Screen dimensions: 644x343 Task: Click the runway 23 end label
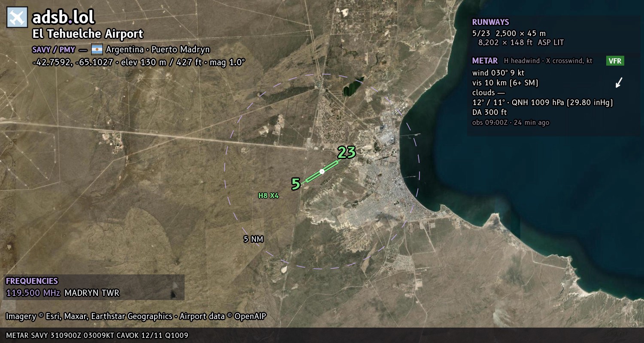[347, 152]
